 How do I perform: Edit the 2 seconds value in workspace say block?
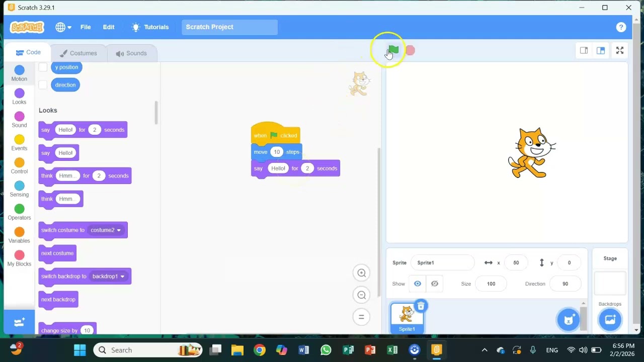click(x=307, y=168)
